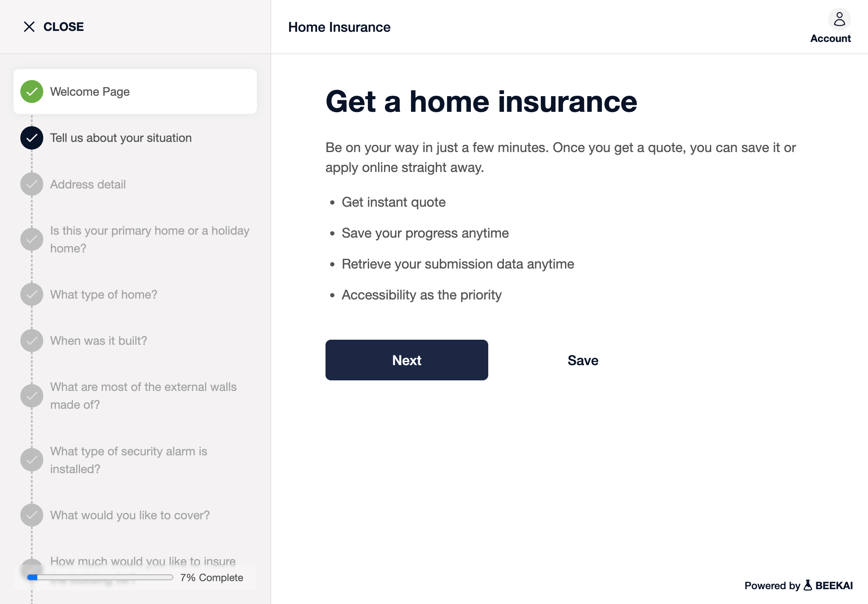This screenshot has height=604, width=868.
Task: Open the external walls made of step
Action: (x=143, y=396)
